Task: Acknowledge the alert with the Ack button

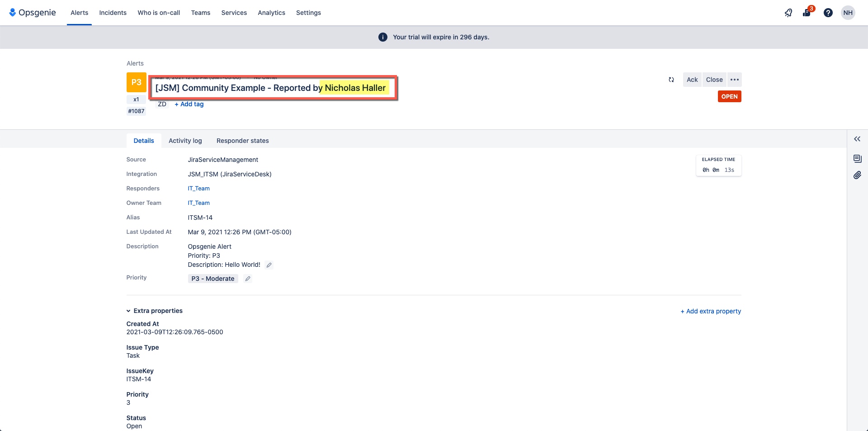Action: point(692,80)
